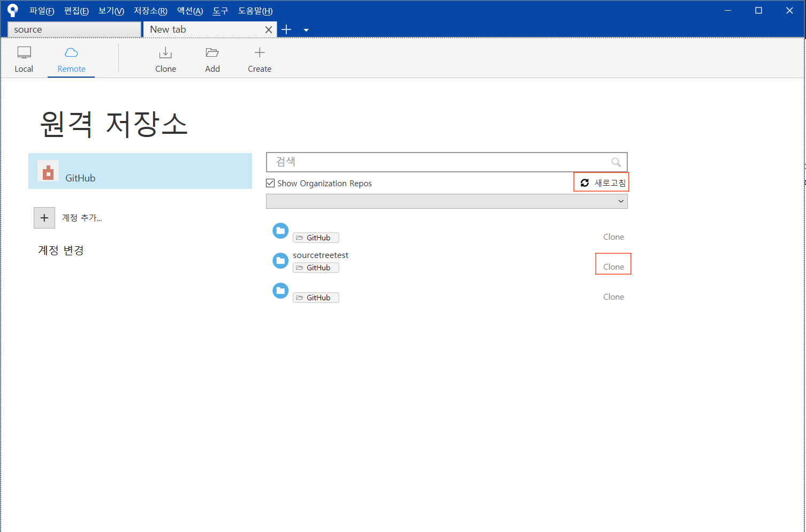Click the GitHub account avatar icon
This screenshot has width=806, height=532.
[x=48, y=171]
